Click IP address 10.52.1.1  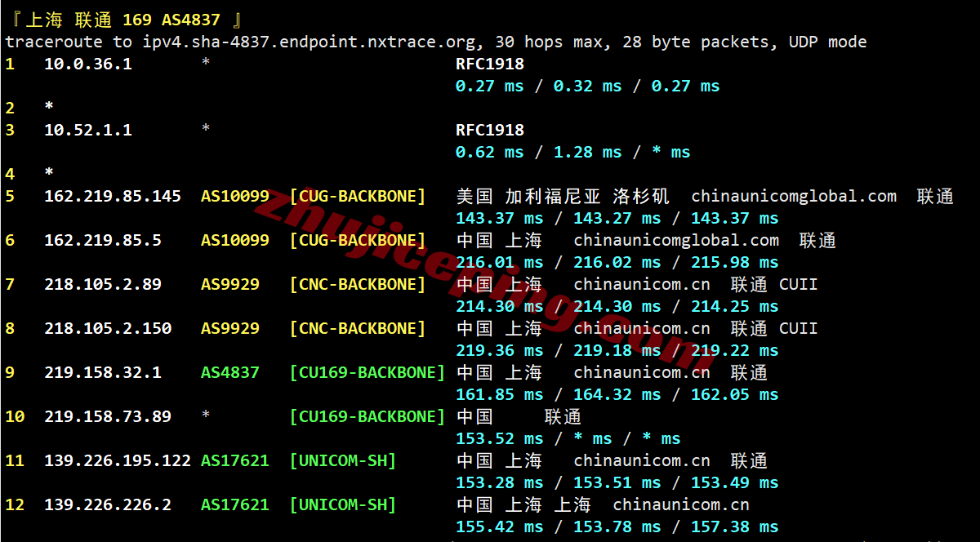coord(88,130)
